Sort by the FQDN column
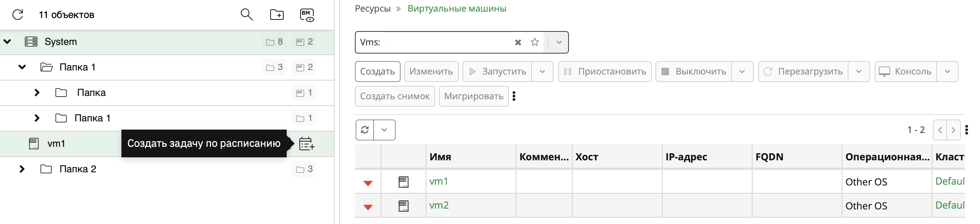The image size is (980, 224). pyautogui.click(x=797, y=157)
